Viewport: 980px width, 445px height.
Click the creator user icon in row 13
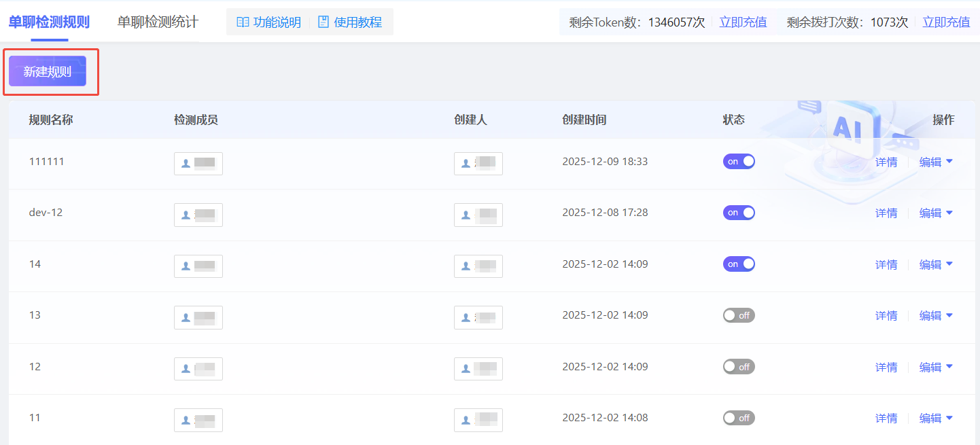(x=466, y=317)
